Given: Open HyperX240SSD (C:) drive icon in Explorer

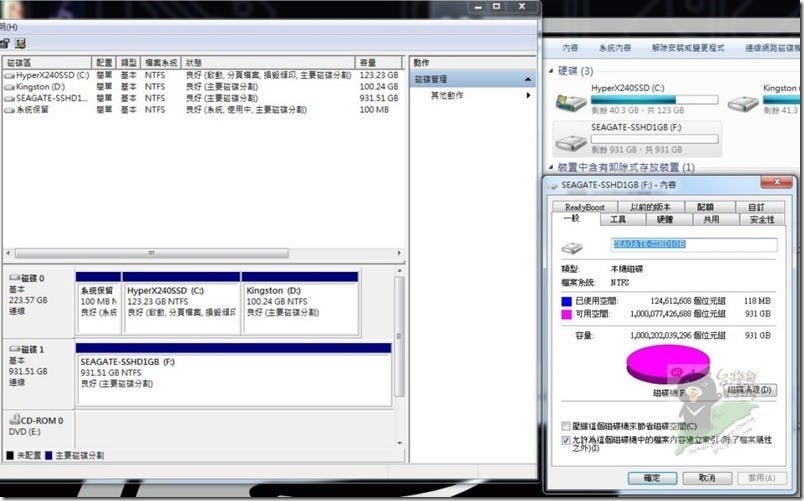Looking at the screenshot, I should pos(571,102).
